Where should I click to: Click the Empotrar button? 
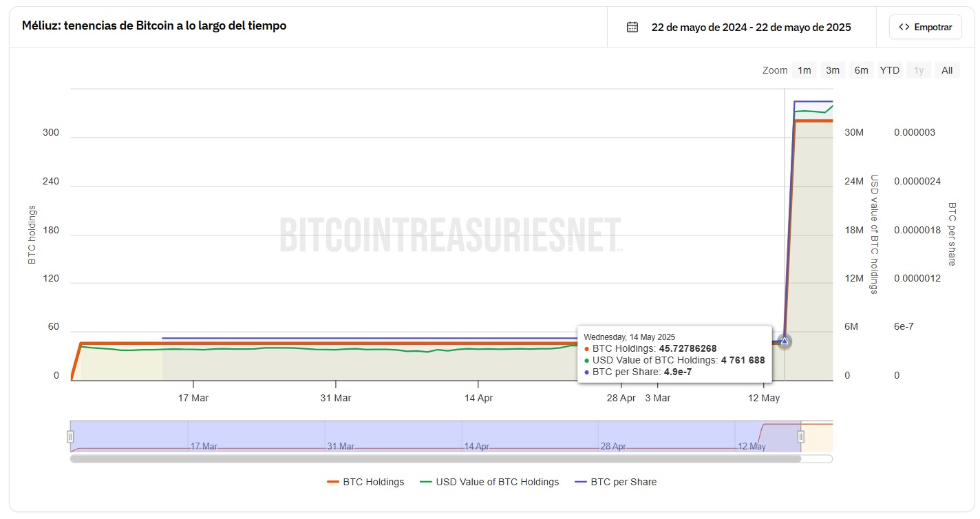(925, 27)
